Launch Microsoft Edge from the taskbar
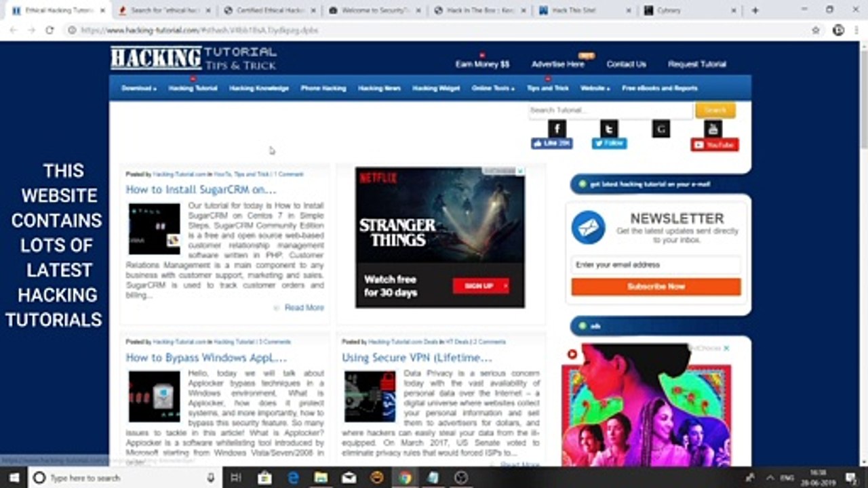The height and width of the screenshot is (488, 868). pyautogui.click(x=293, y=478)
